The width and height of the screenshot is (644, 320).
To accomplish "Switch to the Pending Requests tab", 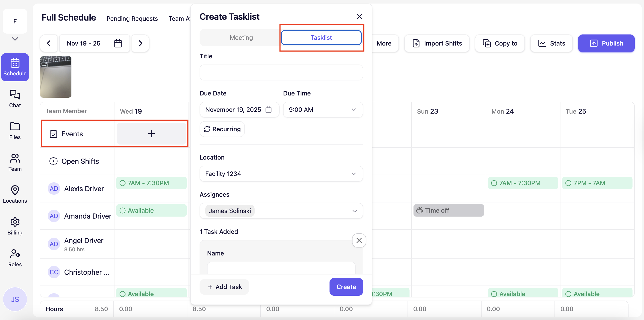I will pos(132,19).
